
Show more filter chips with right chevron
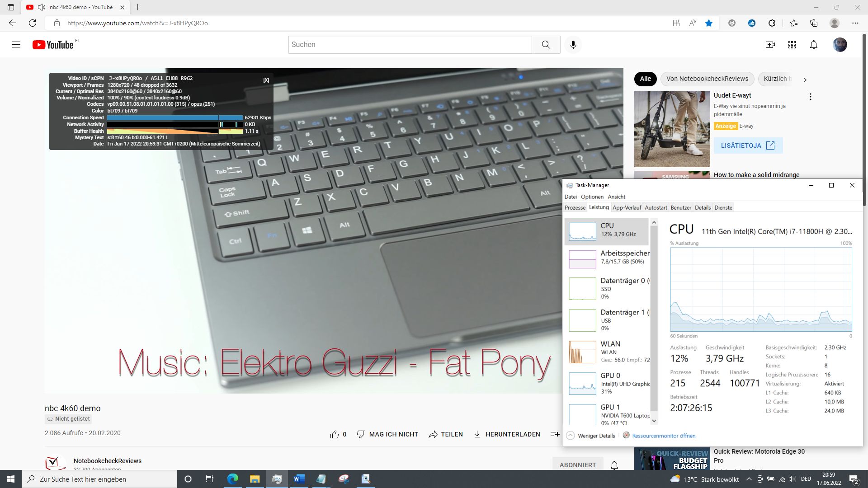[x=805, y=80]
